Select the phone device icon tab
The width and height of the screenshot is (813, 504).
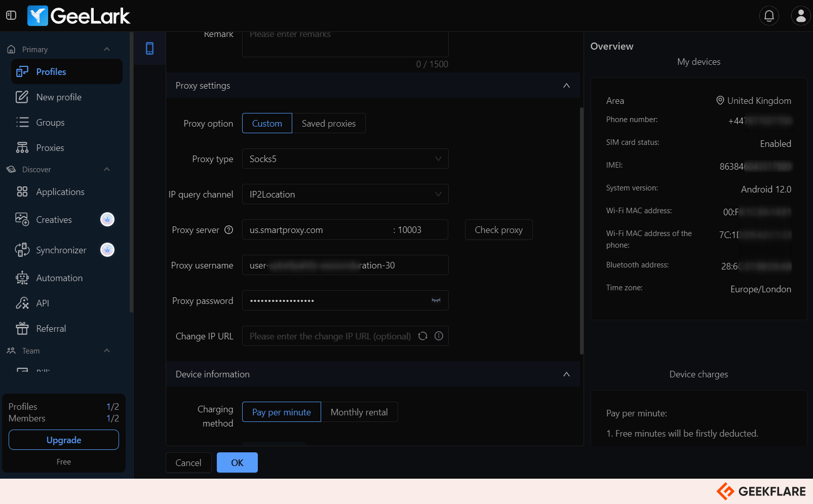click(x=149, y=48)
